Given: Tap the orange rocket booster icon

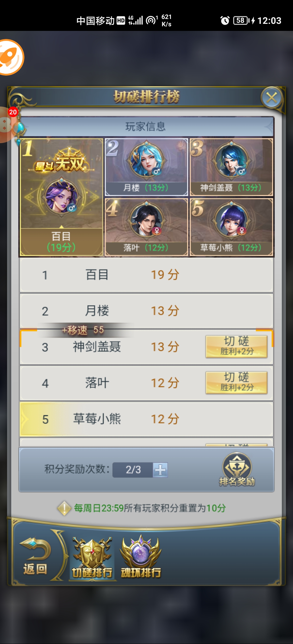Looking at the screenshot, I should tap(11, 57).
